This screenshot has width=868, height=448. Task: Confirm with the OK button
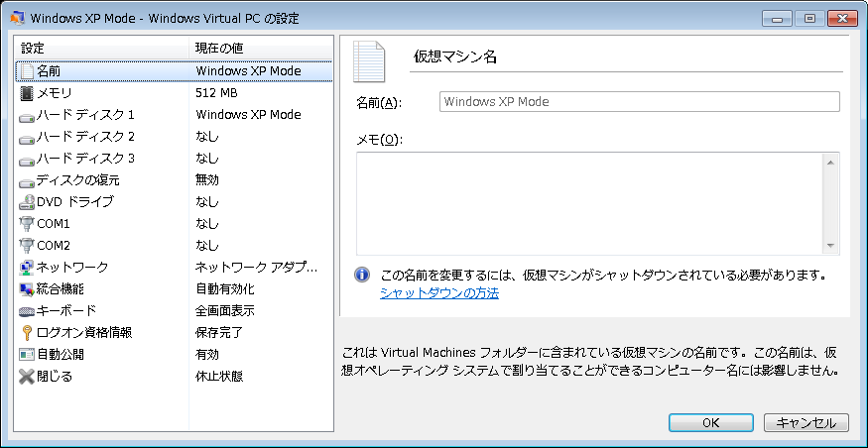tap(711, 423)
